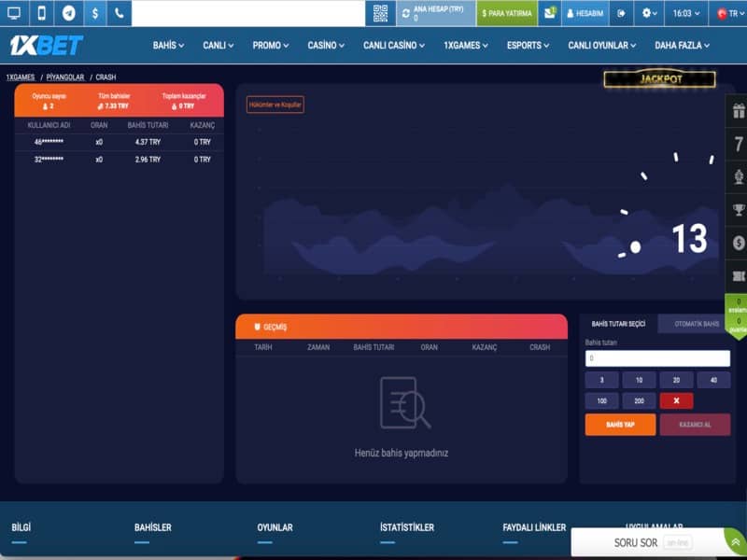Click the mobile app icon
The height and width of the screenshot is (560, 747).
(41, 13)
